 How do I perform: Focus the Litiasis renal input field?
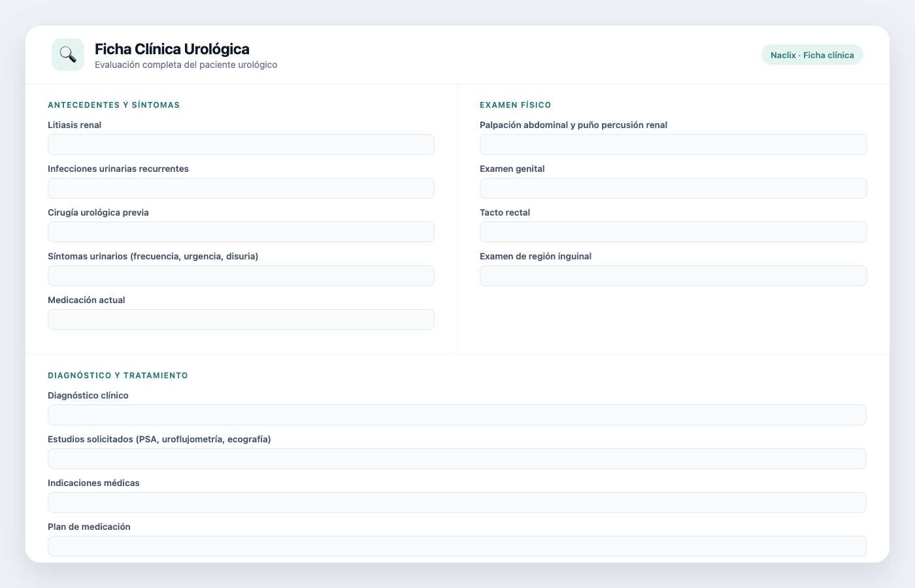[x=241, y=144]
